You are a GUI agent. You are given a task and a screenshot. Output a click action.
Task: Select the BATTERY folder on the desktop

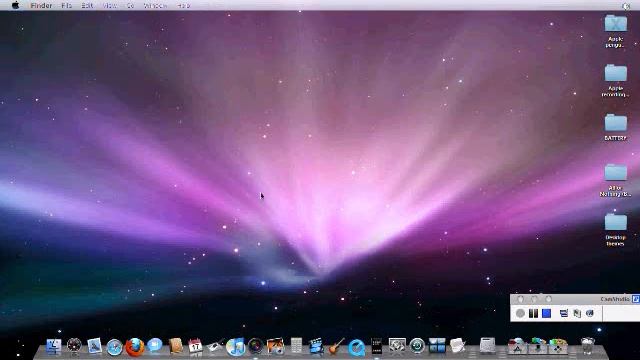616,127
